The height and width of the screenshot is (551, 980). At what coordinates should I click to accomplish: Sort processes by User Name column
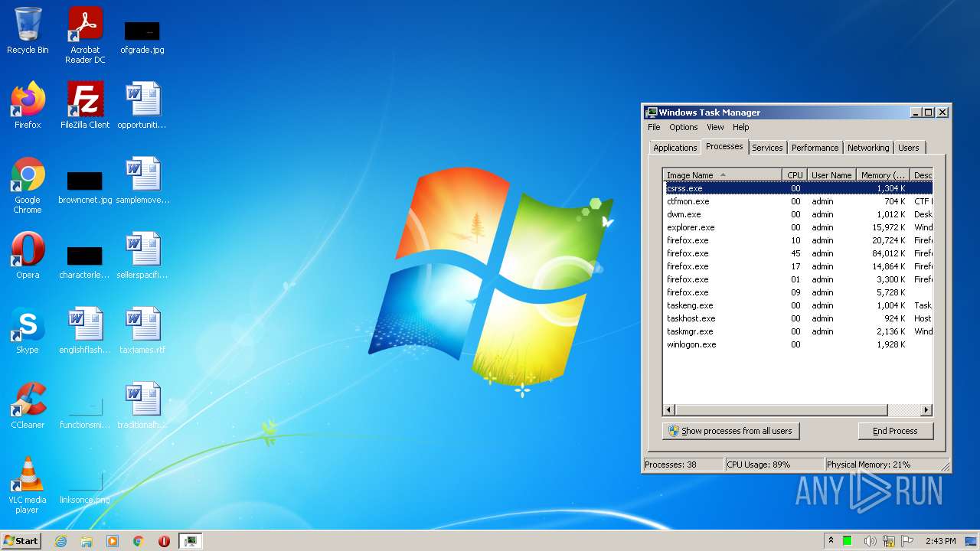pos(831,175)
